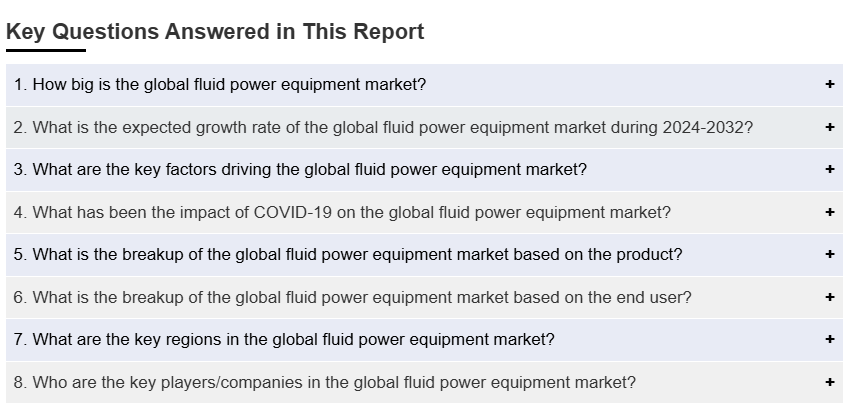The width and height of the screenshot is (848, 407).
Task: Expand question 7 on key regions
Action: click(284, 340)
